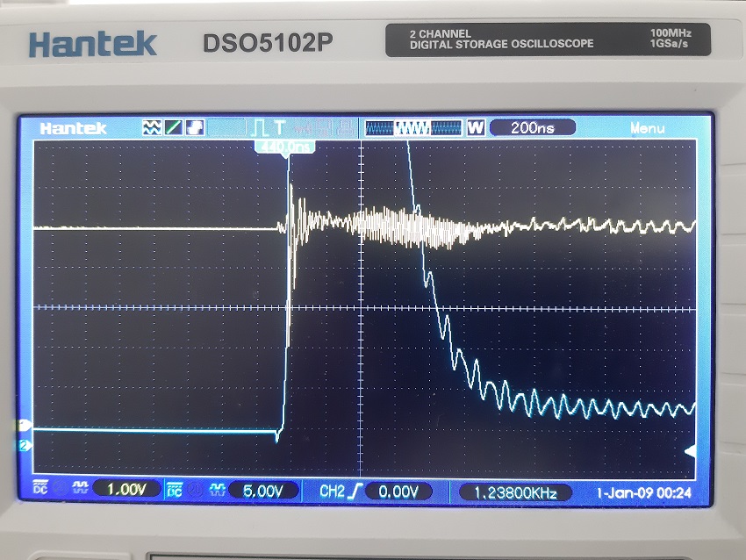Click the CH2 trigger source label
This screenshot has width=746, height=560.
[332, 491]
